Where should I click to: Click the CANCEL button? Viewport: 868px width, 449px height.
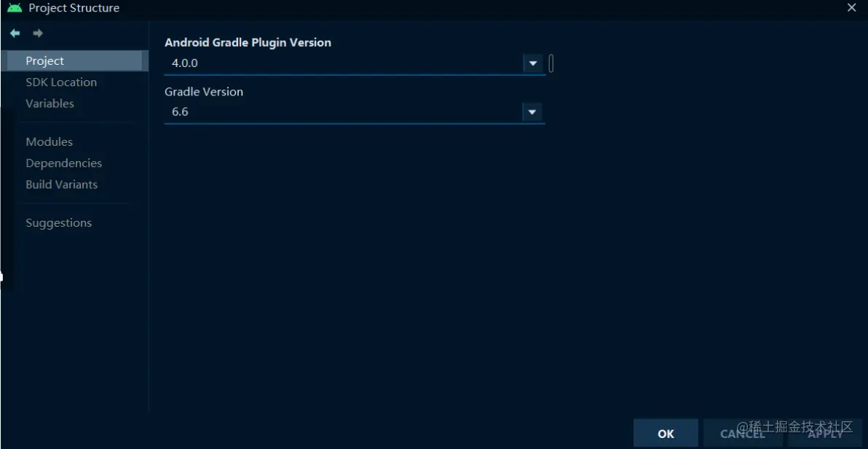pyautogui.click(x=743, y=434)
